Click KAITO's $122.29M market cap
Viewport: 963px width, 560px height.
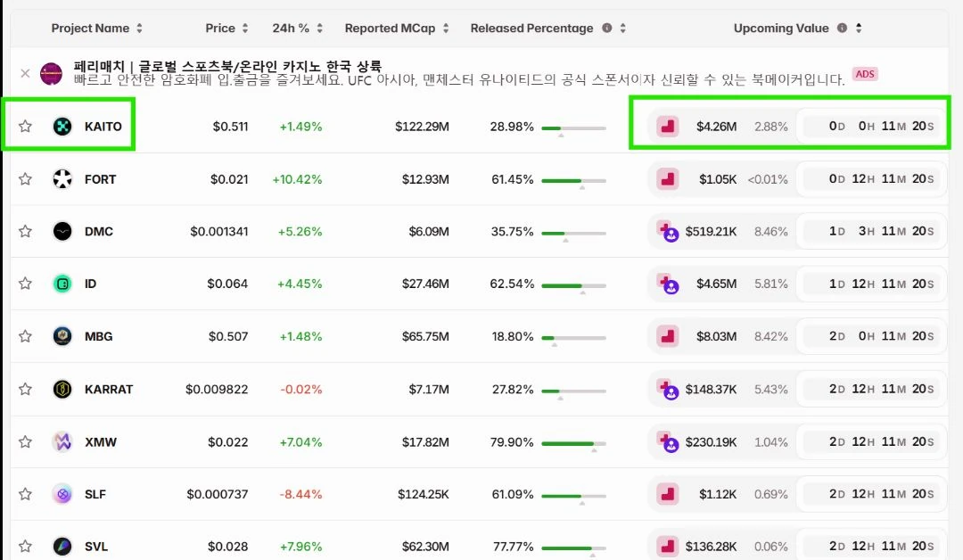click(422, 127)
